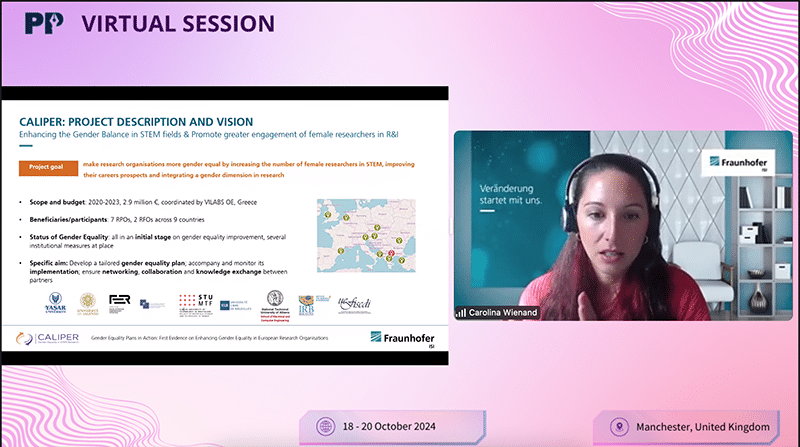Viewport: 800px width, 447px height.
Task: Click the globe icon beside the date
Action: pyautogui.click(x=325, y=425)
